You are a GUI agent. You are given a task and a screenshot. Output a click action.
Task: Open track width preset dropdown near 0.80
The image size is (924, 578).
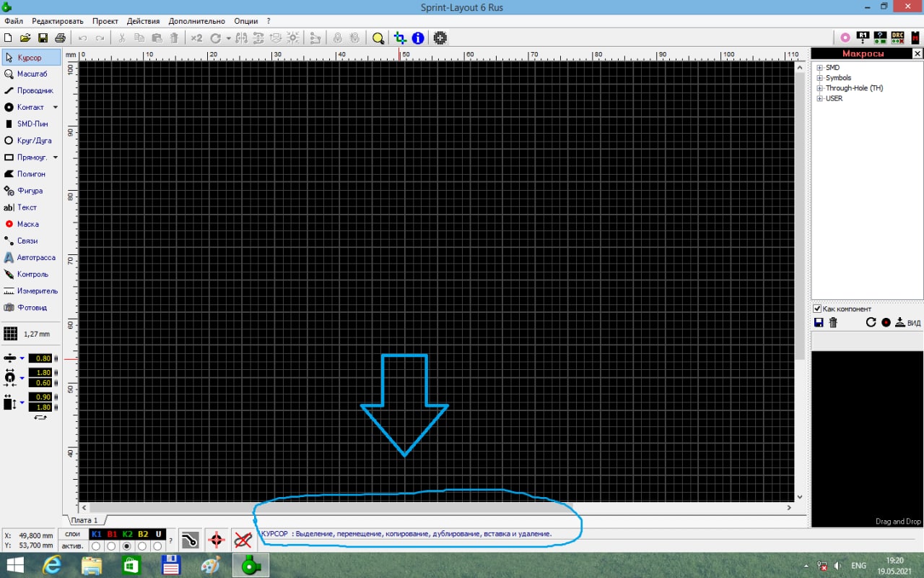22,358
